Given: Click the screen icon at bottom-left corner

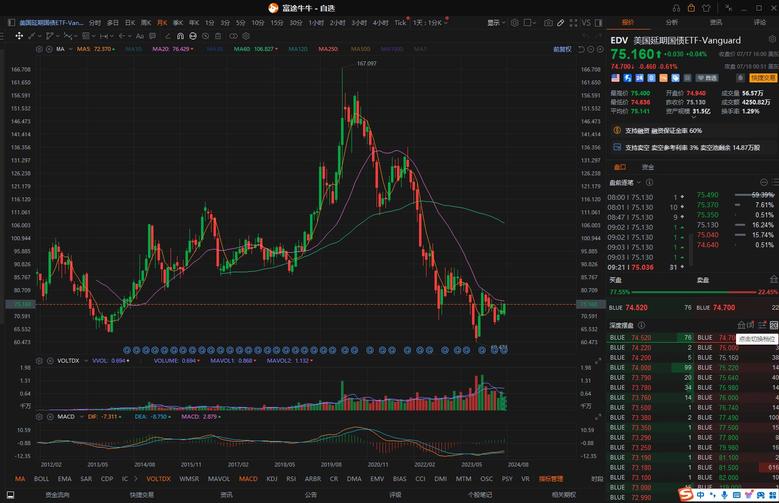Looking at the screenshot, I should [x=10, y=495].
